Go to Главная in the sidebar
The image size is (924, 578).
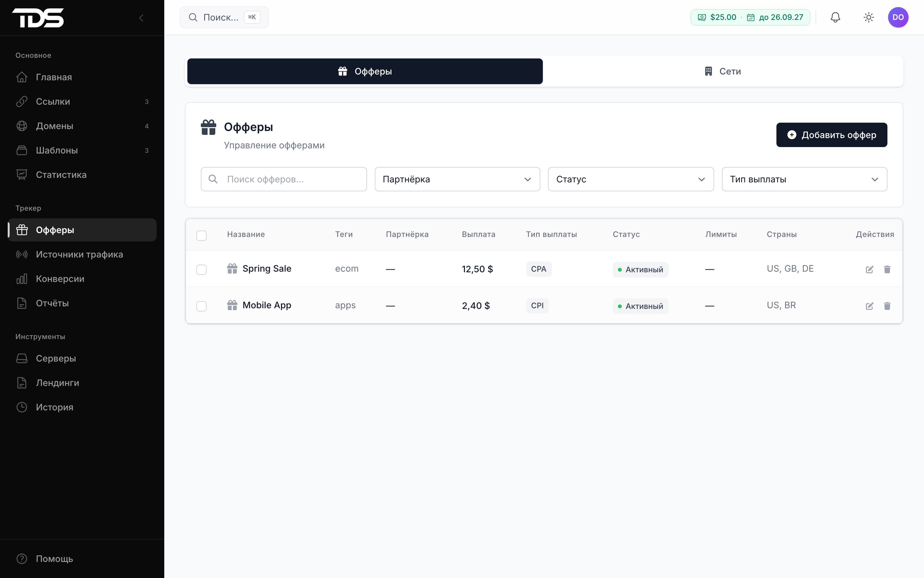tap(82, 77)
